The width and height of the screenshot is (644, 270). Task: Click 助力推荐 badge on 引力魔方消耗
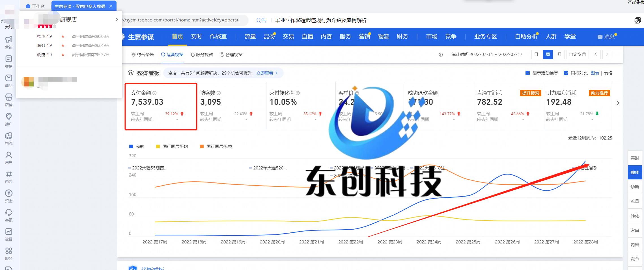(x=600, y=93)
